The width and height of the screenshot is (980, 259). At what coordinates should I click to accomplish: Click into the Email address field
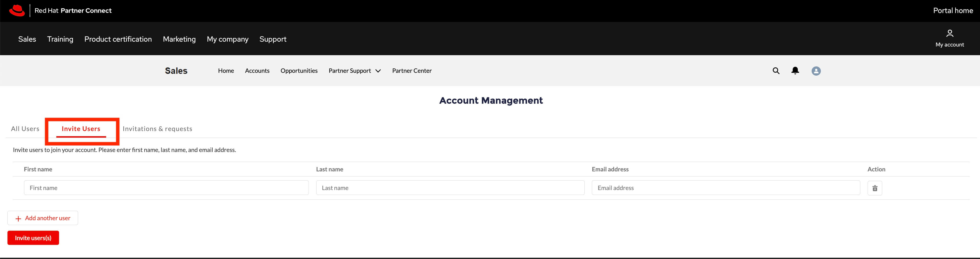click(725, 188)
